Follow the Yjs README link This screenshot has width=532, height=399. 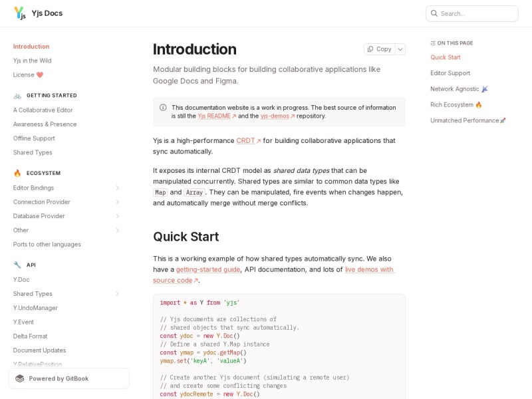(214, 116)
